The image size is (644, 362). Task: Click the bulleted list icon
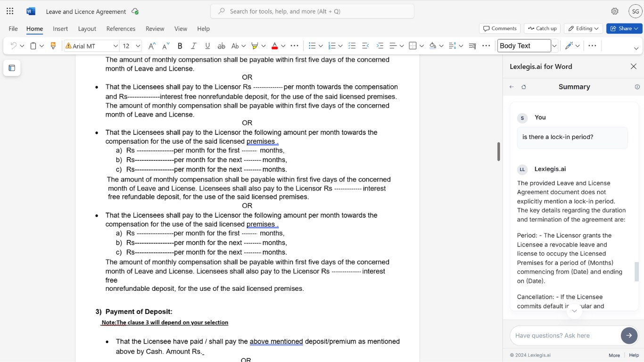point(312,46)
